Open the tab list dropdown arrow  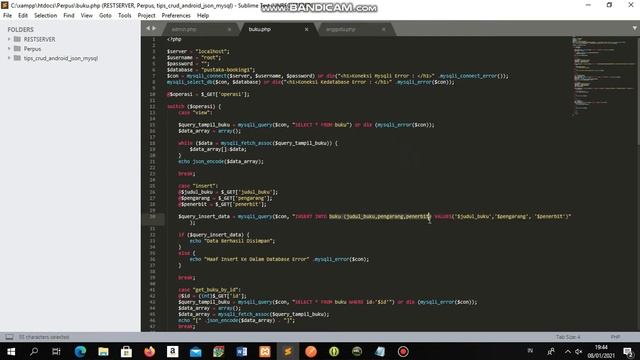click(x=634, y=28)
